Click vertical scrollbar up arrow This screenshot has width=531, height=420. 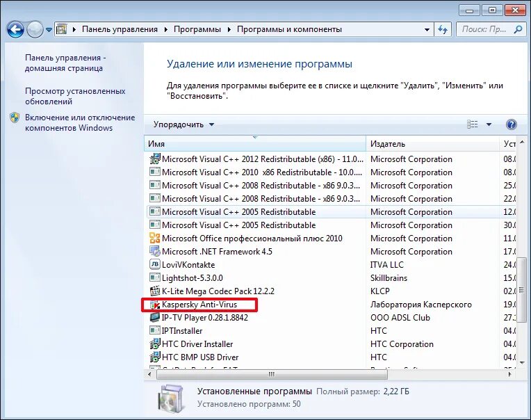522,142
